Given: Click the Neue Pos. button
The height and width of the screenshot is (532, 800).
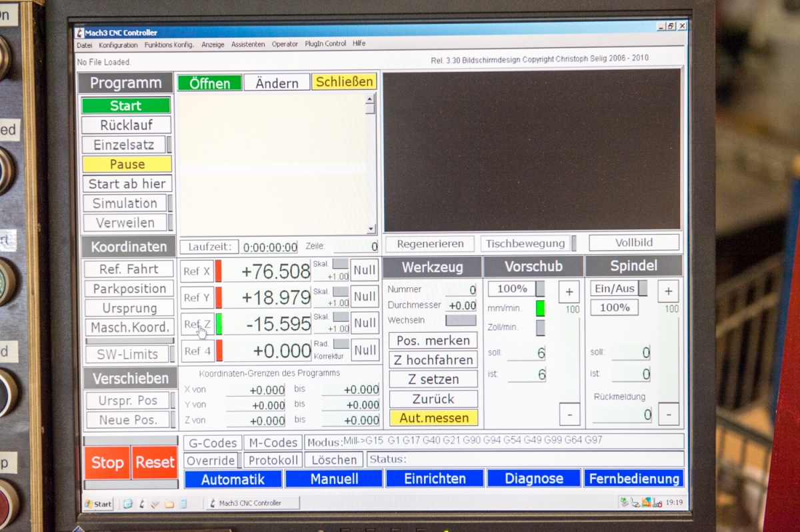Looking at the screenshot, I should 128,420.
